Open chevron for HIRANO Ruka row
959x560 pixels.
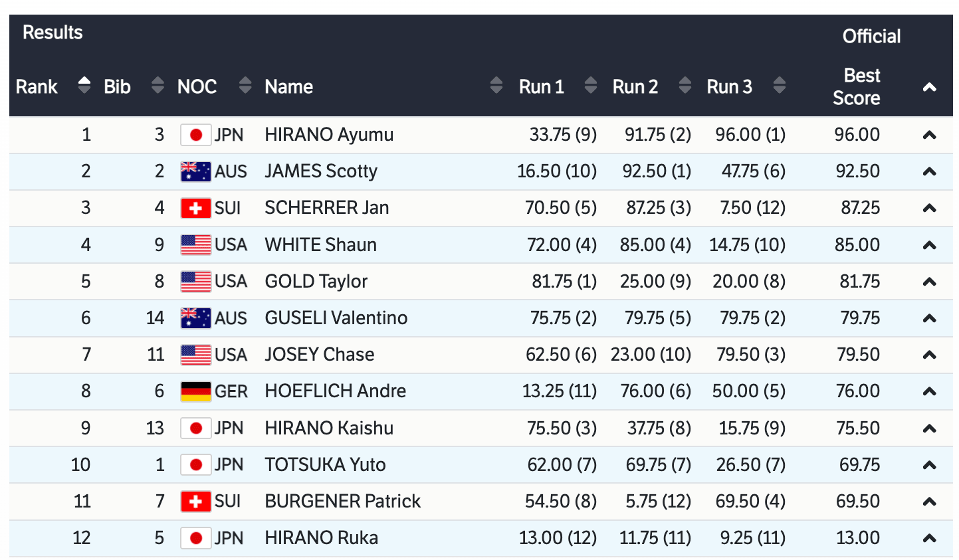pos(929,538)
